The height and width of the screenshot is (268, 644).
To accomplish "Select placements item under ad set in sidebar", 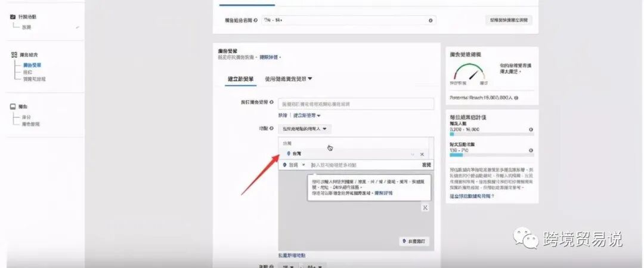I will pyautogui.click(x=27, y=72).
